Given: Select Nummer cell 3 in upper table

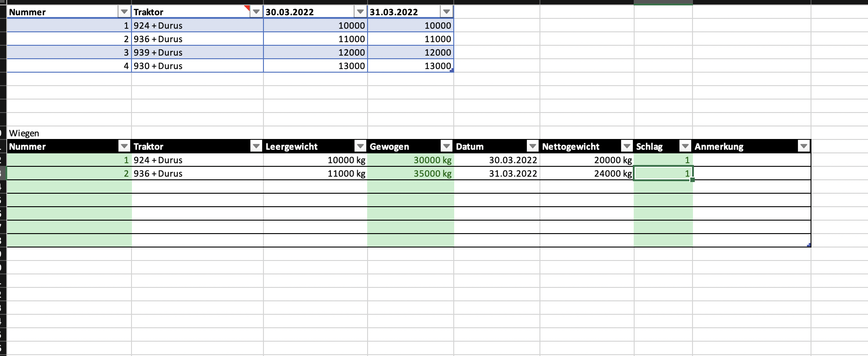Looking at the screenshot, I should pos(69,52).
